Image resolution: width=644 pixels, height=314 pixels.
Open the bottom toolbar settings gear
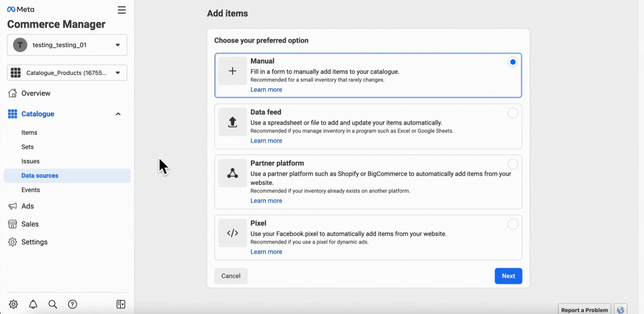[13, 304]
